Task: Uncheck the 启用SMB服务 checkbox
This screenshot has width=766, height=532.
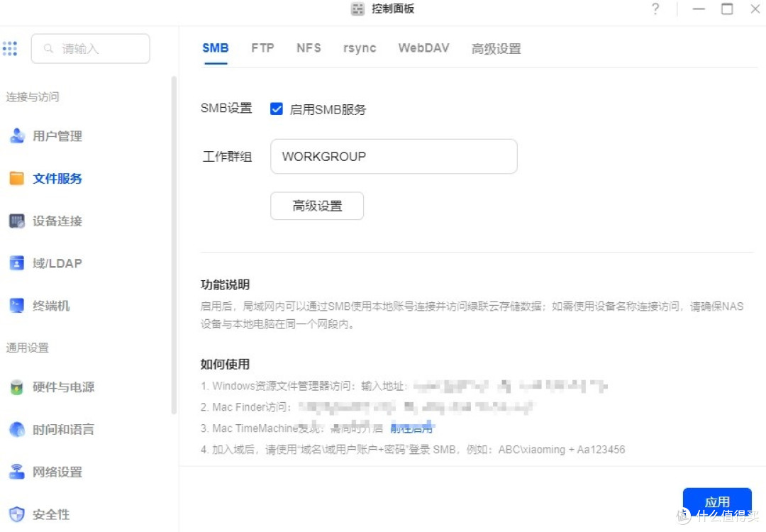Action: 277,109
